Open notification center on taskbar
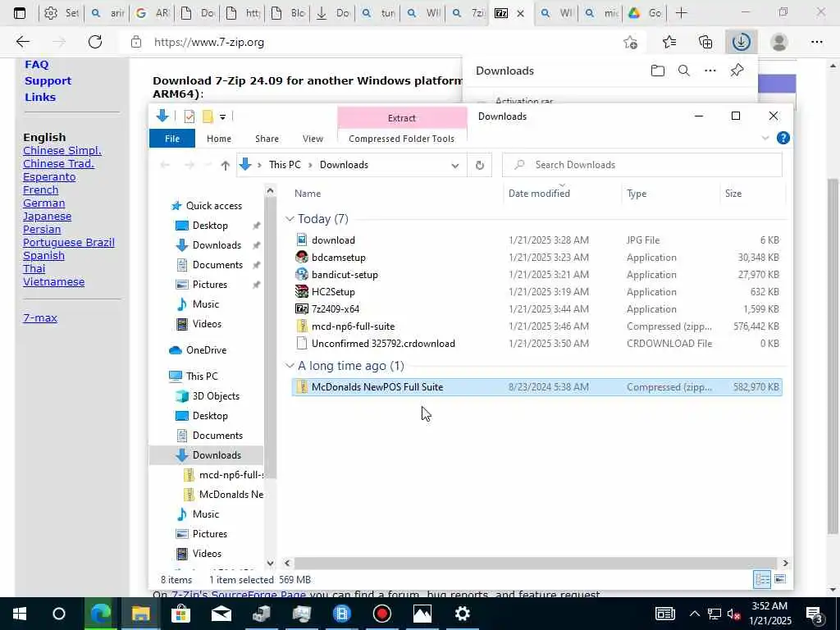The height and width of the screenshot is (630, 840). click(815, 614)
